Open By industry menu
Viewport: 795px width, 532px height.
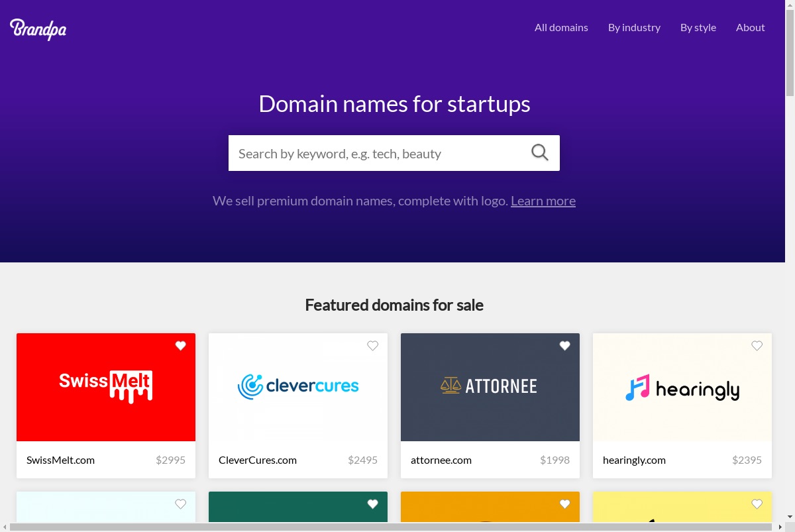click(x=634, y=28)
